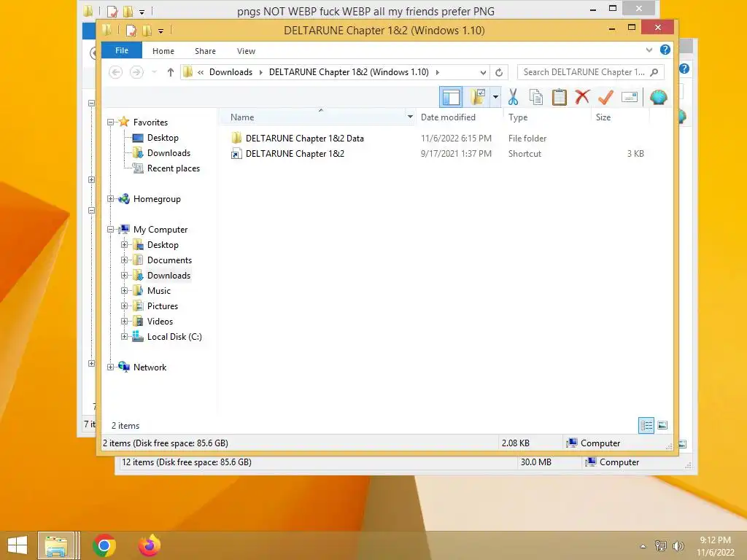747x560 pixels.
Task: Open Customize Quick Access Toolbar dropdown in DELTARUNE window
Action: tap(161, 31)
